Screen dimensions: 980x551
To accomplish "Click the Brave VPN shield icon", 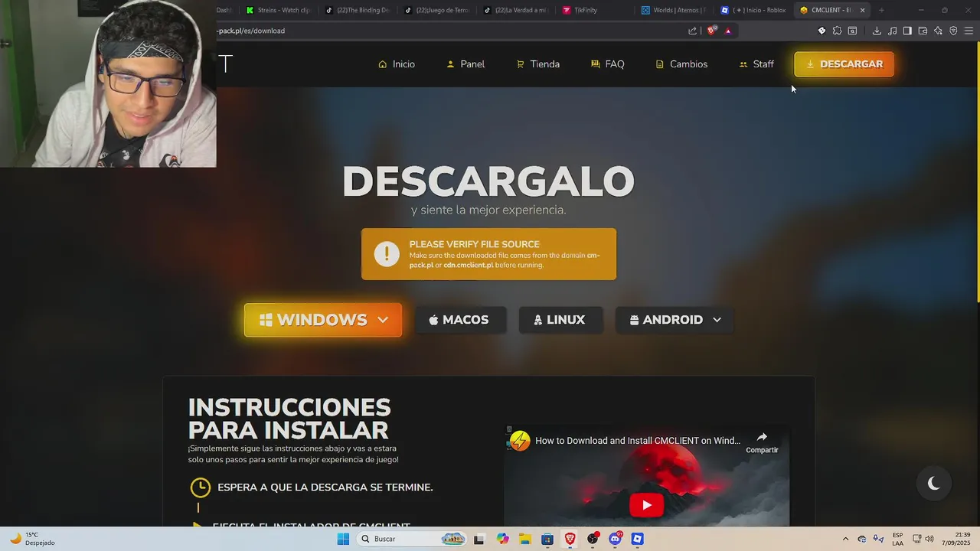I will (953, 31).
